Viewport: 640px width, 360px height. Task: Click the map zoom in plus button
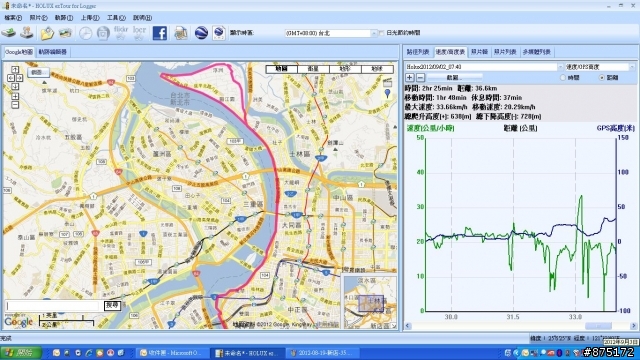pyautogui.click(x=15, y=96)
